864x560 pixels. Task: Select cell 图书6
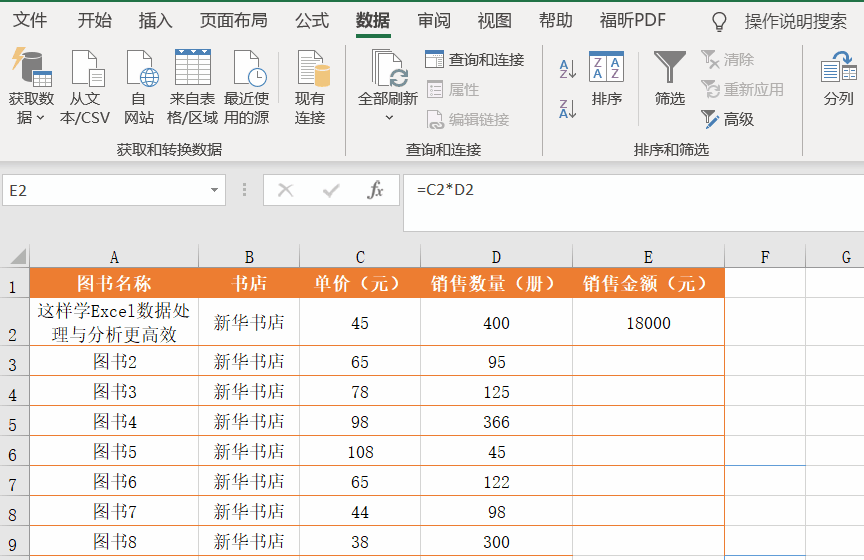(x=114, y=481)
